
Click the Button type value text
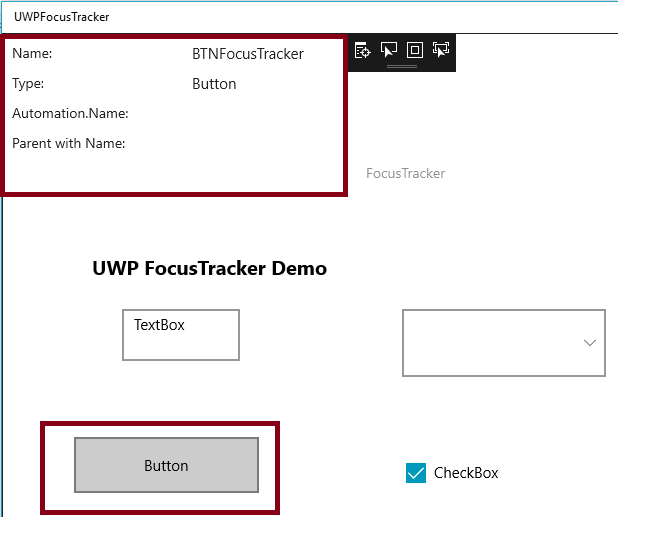[x=214, y=84]
